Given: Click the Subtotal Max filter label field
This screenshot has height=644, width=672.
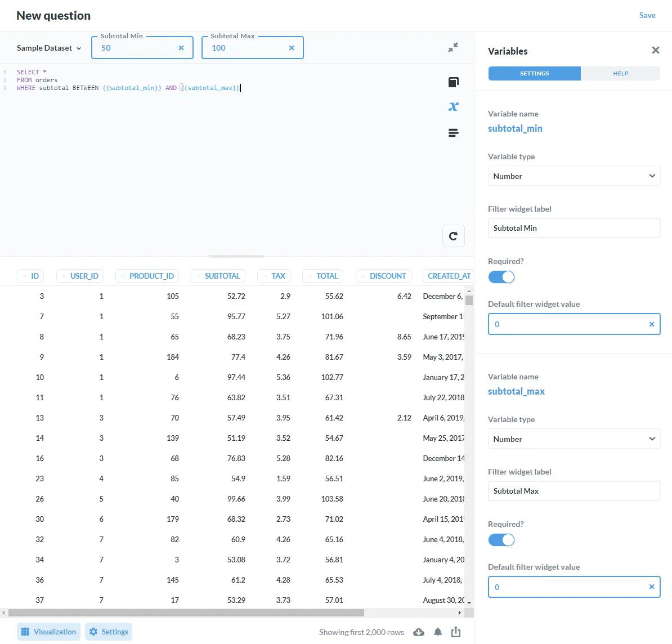Looking at the screenshot, I should point(574,491).
